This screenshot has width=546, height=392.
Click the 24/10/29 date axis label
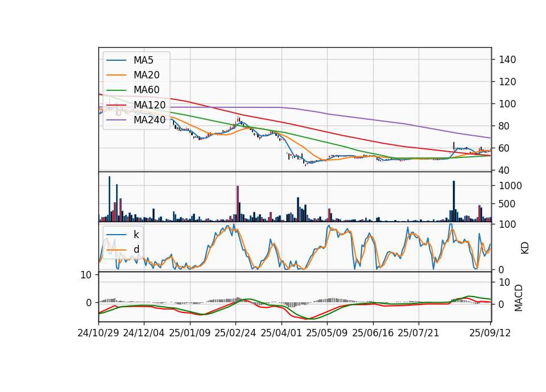click(98, 333)
